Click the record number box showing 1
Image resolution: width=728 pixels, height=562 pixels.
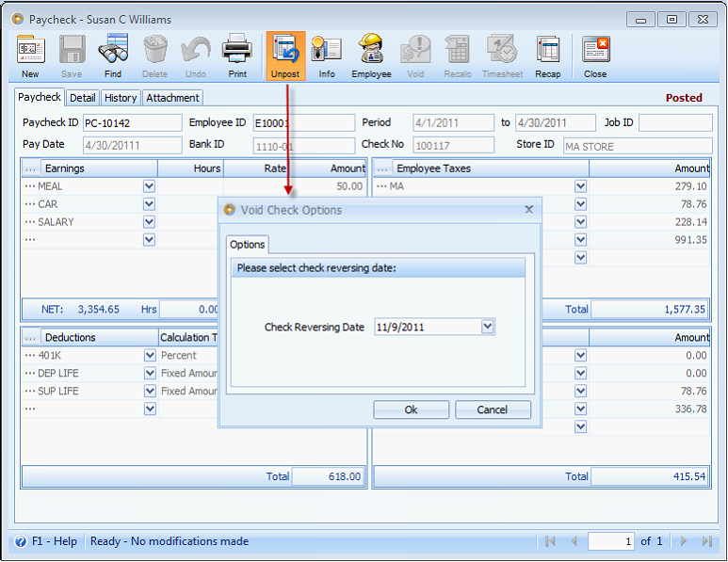tap(611, 541)
